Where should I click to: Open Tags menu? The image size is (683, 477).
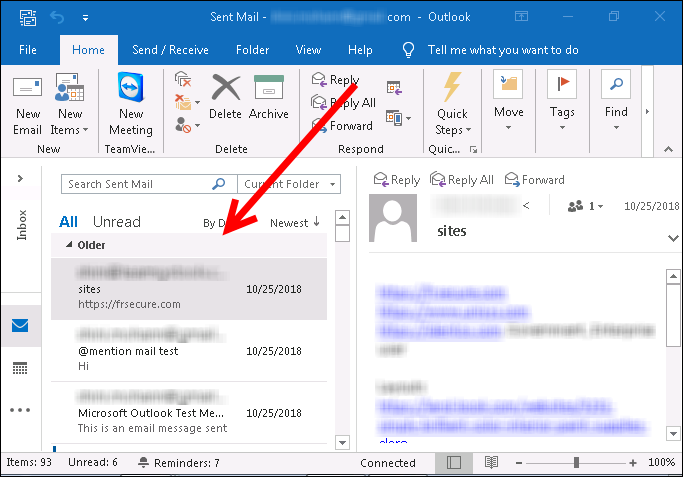coord(562,101)
